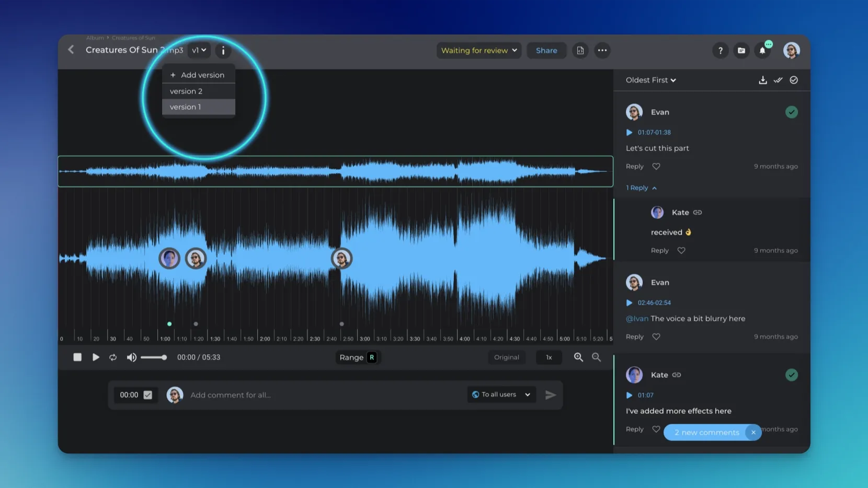Click the zoom in magnifier icon

pos(578,357)
